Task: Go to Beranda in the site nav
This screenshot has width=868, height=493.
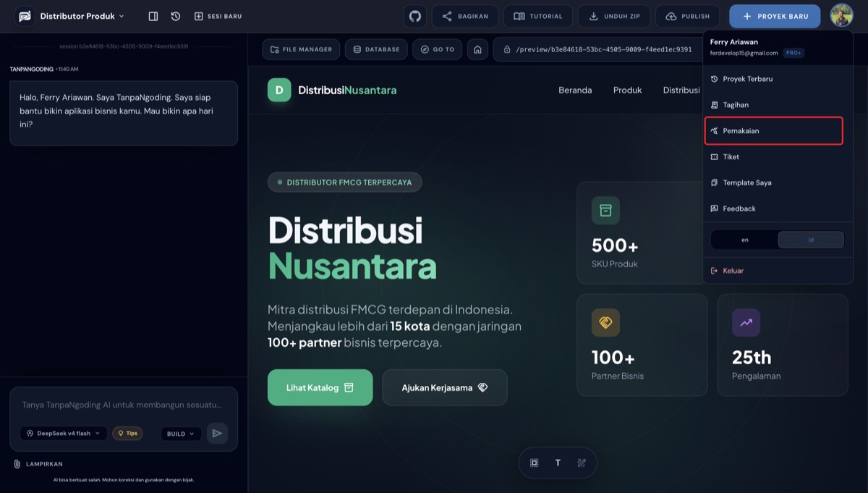Action: 575,90
